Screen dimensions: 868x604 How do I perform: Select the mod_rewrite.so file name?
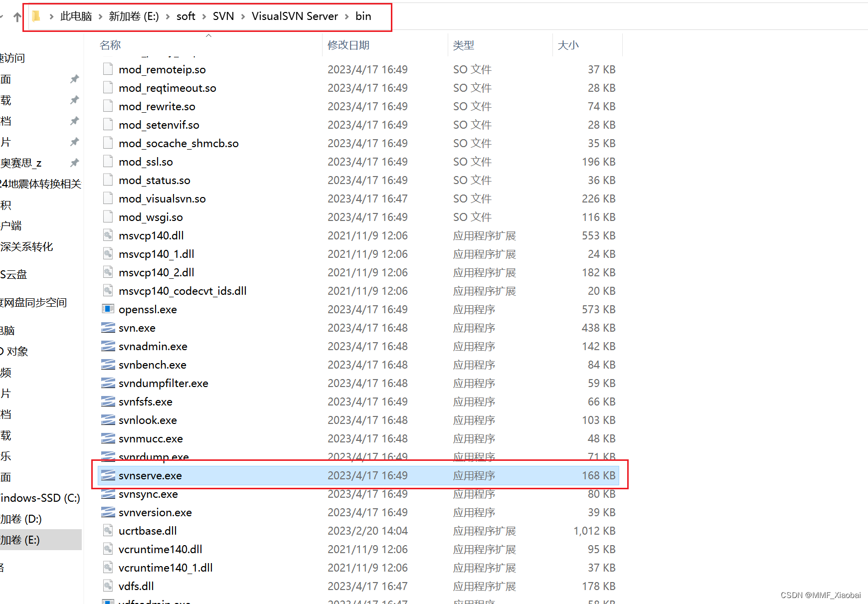click(157, 106)
